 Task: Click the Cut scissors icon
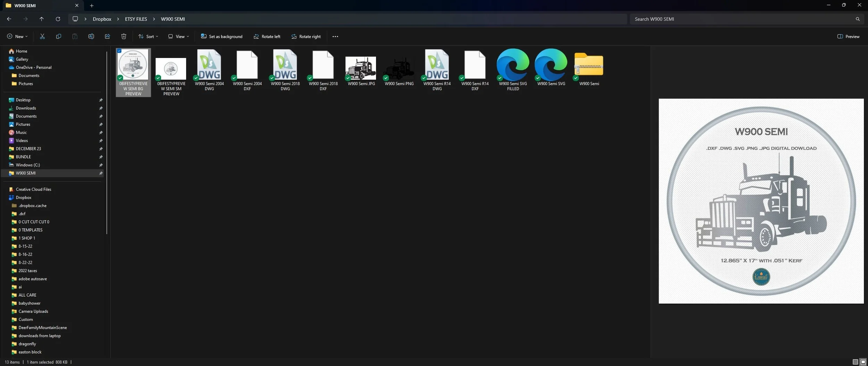pos(42,36)
